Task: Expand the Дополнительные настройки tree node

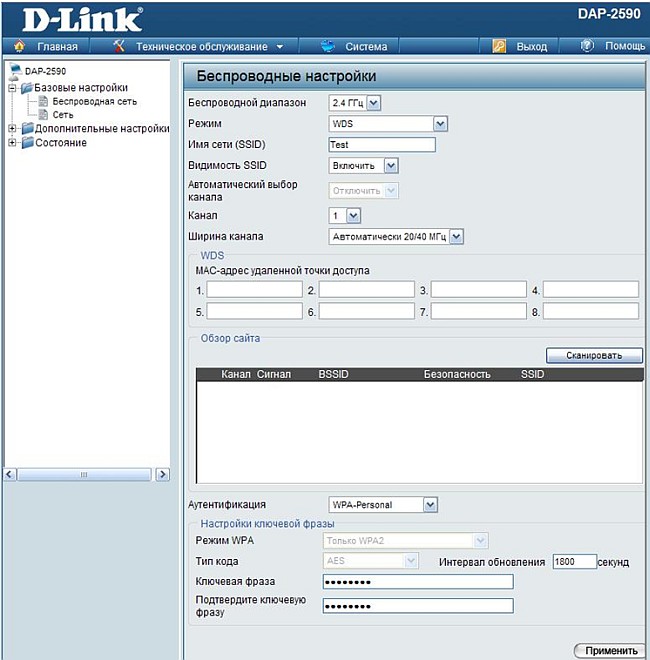Action: click(x=12, y=129)
